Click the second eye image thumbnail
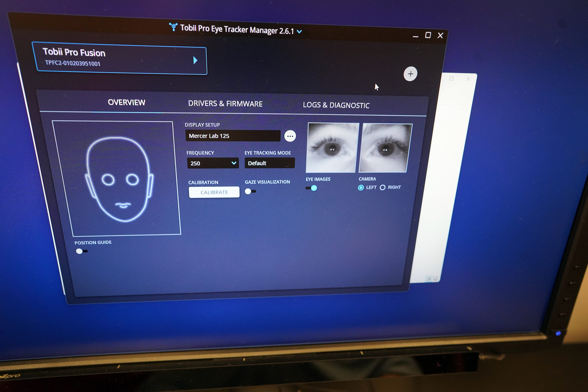 point(385,148)
